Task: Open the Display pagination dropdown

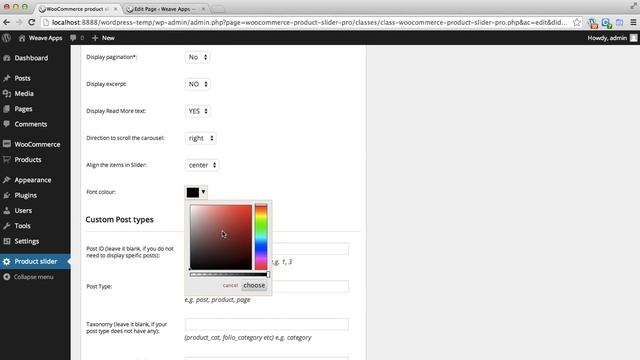Action: [198, 57]
